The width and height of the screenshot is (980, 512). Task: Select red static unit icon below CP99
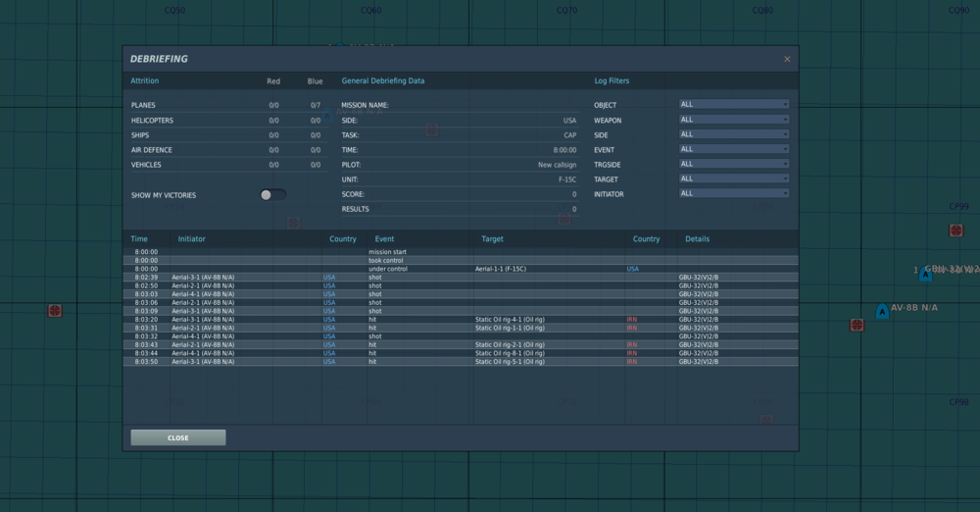click(x=956, y=230)
